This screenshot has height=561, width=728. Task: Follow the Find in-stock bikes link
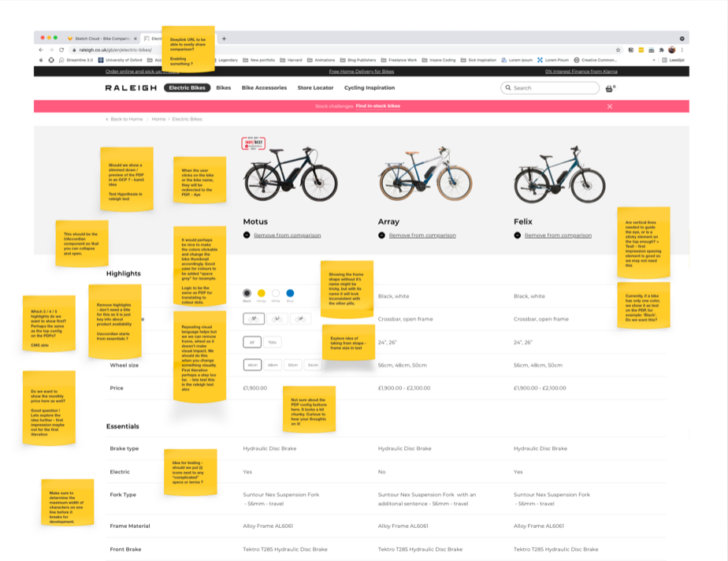tap(378, 106)
